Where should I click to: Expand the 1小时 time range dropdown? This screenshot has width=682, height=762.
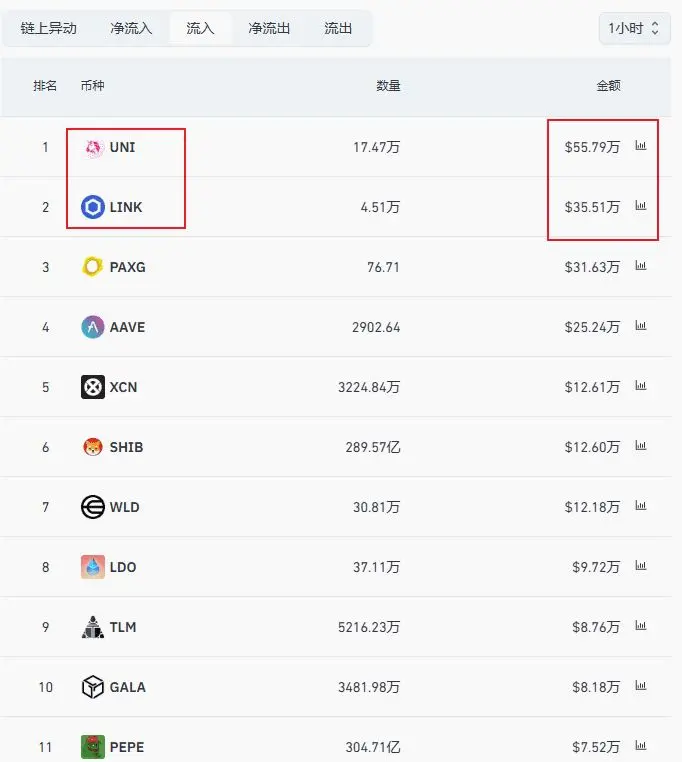[x=634, y=29]
